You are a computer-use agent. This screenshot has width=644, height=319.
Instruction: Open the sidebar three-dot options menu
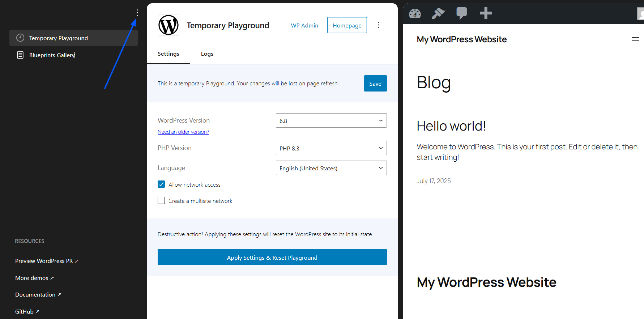(x=137, y=13)
